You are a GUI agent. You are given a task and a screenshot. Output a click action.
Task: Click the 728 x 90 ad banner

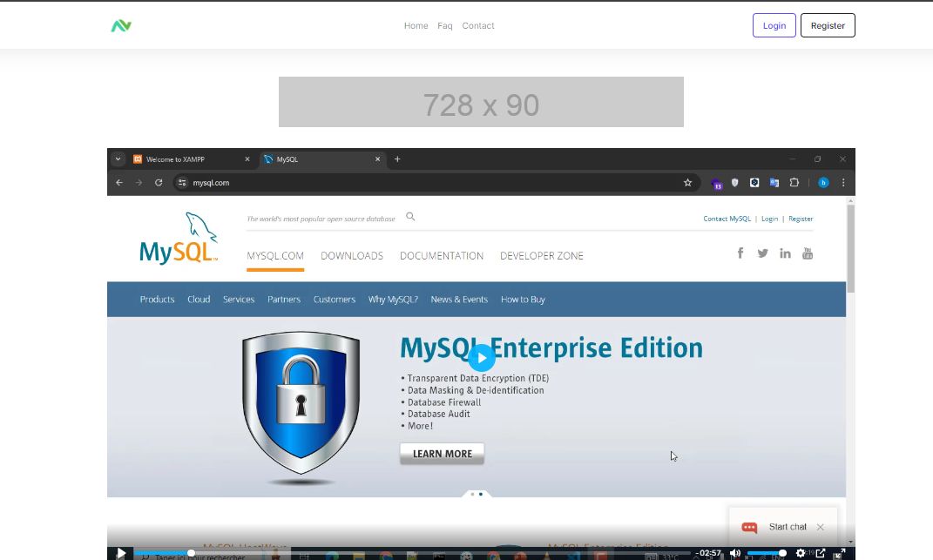481,102
